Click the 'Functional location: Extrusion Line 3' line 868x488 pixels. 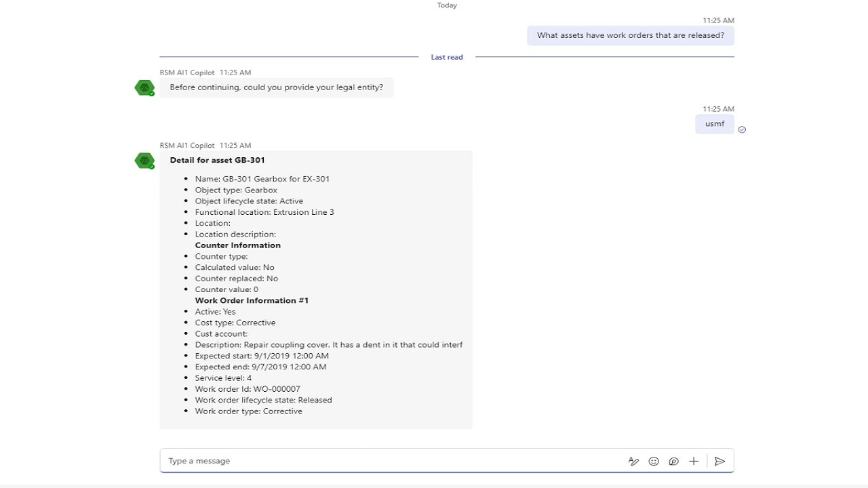tap(264, 212)
